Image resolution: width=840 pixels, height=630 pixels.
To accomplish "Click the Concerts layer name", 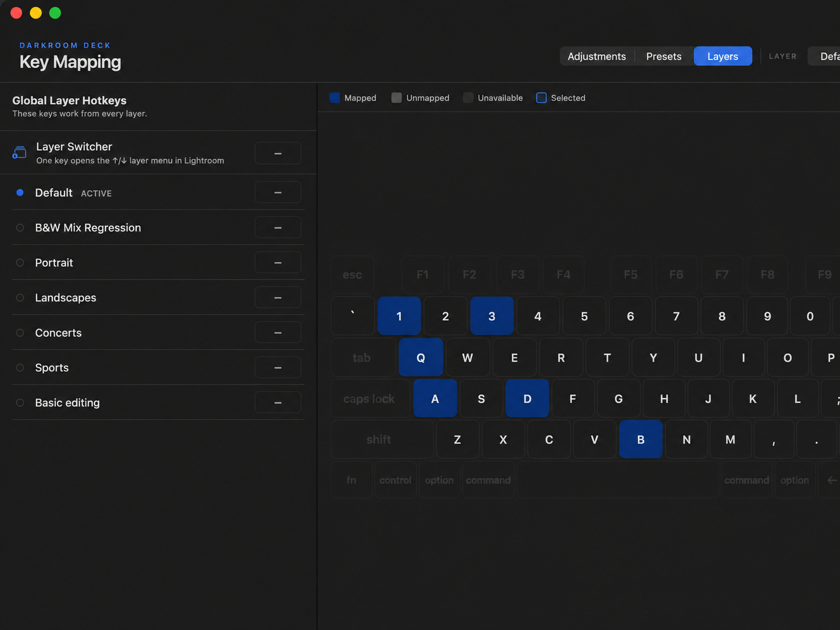I will (59, 332).
